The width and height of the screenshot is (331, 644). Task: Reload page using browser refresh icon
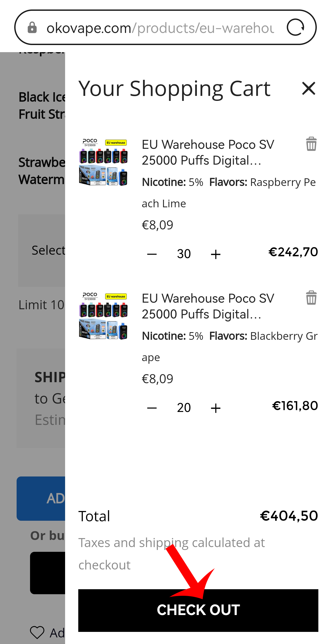click(295, 27)
